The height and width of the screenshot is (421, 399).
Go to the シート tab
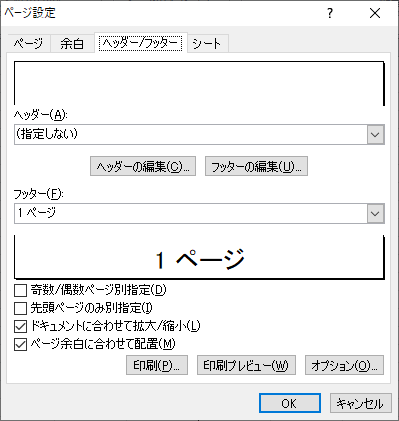coord(207,44)
